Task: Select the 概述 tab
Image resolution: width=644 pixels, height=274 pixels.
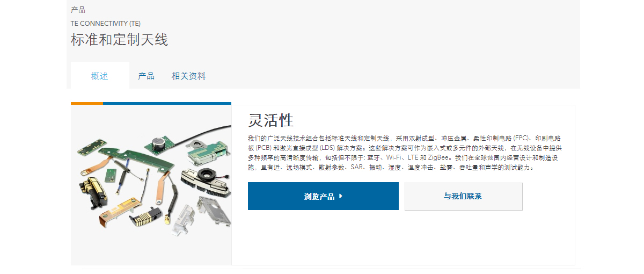Action: [100, 76]
